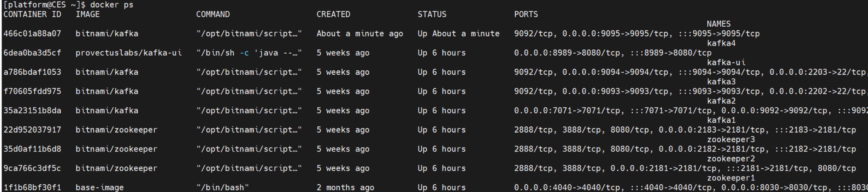Select container ID 466c01a88a07
The width and height of the screenshot is (868, 192).
[x=32, y=34]
